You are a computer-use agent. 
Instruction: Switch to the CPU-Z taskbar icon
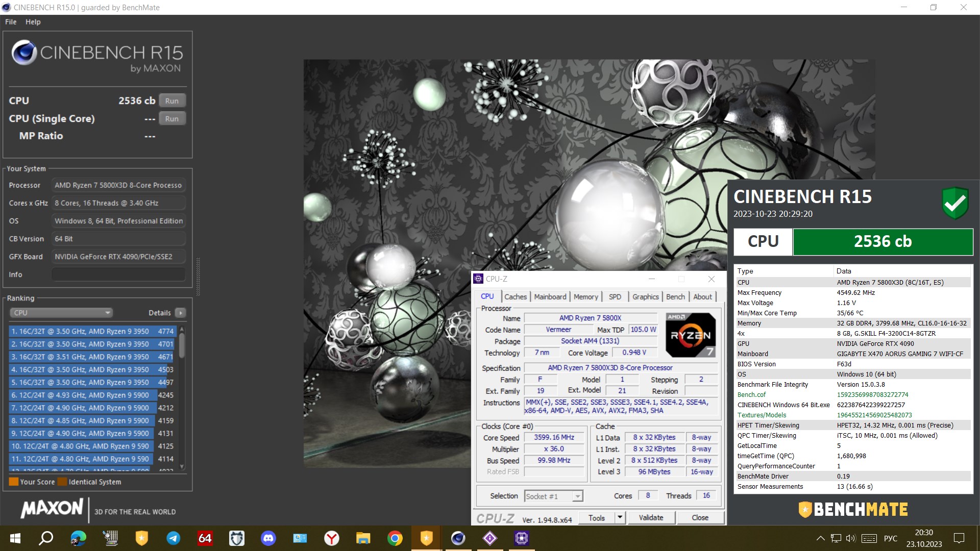coord(521,538)
